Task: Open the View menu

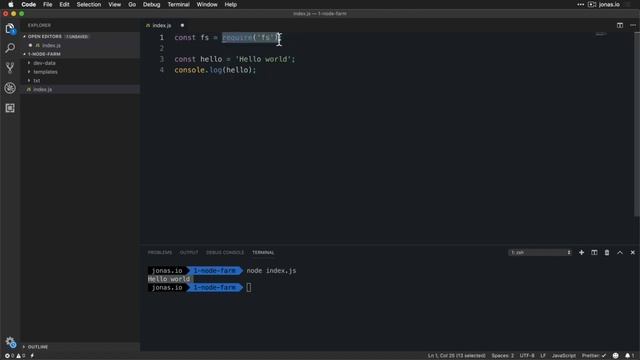Action: (x=114, y=4)
